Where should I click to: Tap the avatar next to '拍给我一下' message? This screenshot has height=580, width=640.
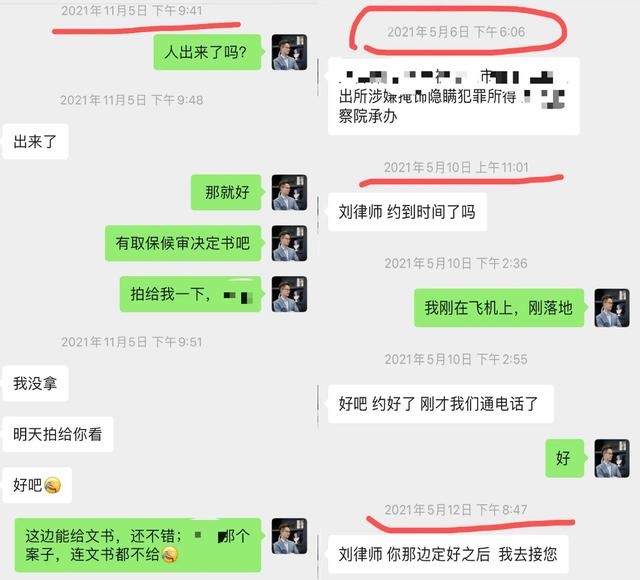(x=289, y=294)
